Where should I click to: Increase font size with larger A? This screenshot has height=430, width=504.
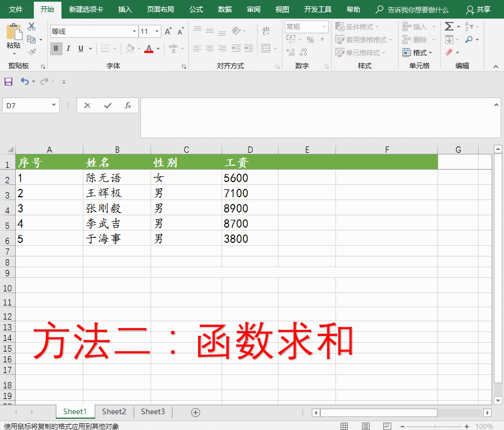[168, 31]
